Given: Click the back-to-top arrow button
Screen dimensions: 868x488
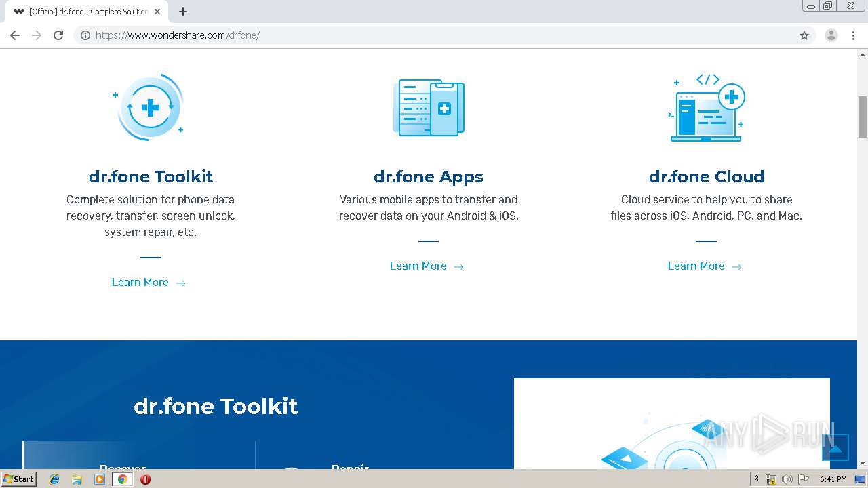Looking at the screenshot, I should (835, 447).
